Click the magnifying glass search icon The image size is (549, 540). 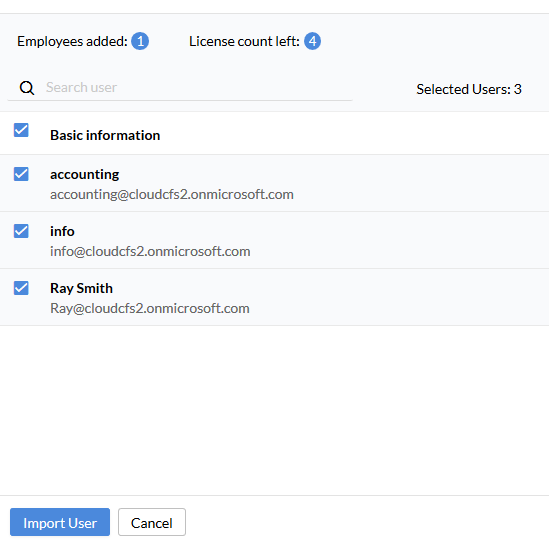27,88
